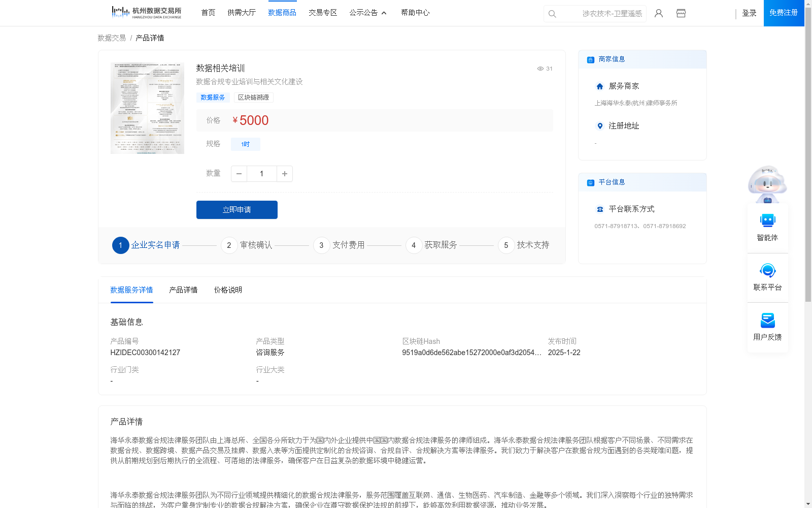Select the 1时 specification option
The image size is (812, 508).
pyautogui.click(x=246, y=144)
